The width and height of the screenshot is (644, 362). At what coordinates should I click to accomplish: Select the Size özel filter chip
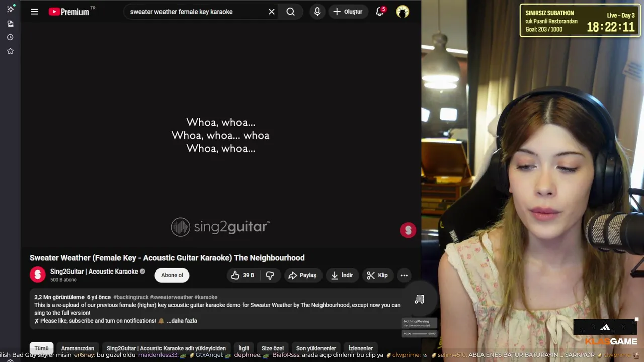pos(273,348)
